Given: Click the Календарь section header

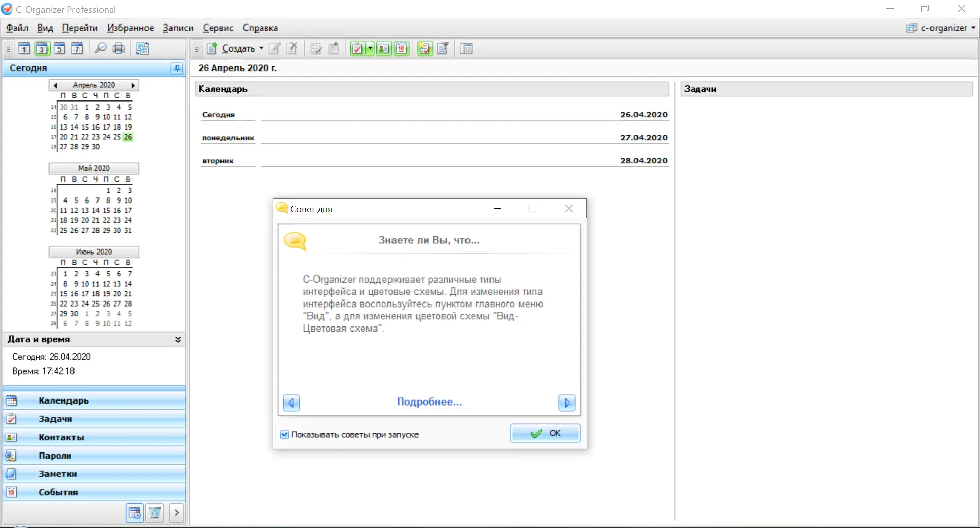Looking at the screenshot, I should coord(432,89).
